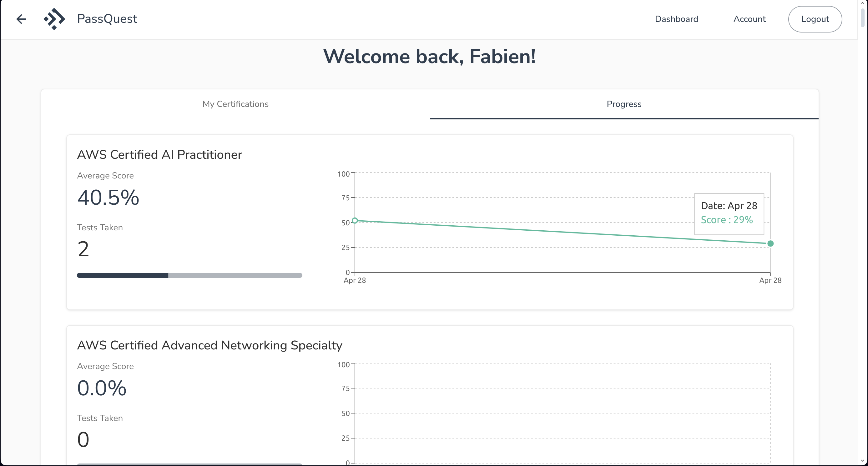The width and height of the screenshot is (868, 466).
Task: Click the Tests Taken value 0
Action: click(83, 440)
